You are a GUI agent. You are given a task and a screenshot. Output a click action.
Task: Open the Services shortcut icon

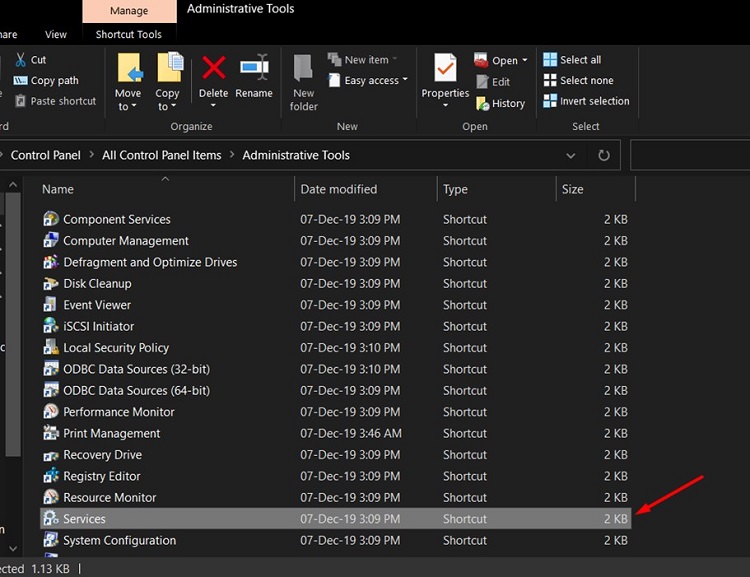pyautogui.click(x=51, y=519)
